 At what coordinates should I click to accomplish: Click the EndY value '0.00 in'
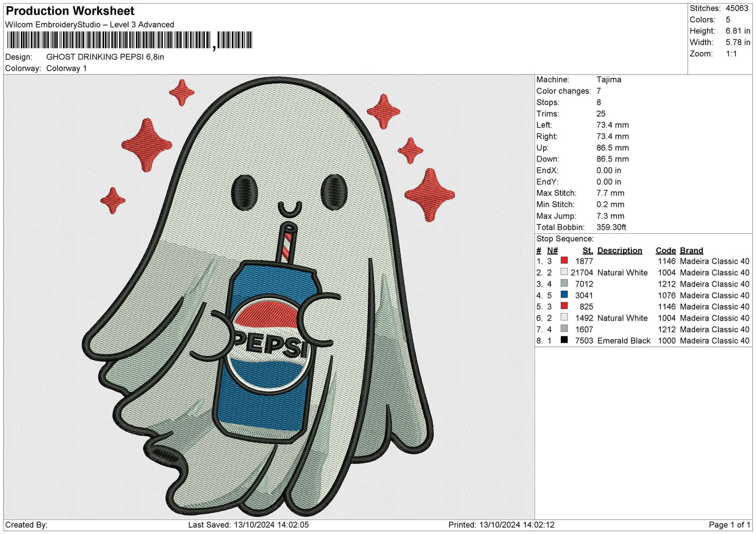pos(609,182)
